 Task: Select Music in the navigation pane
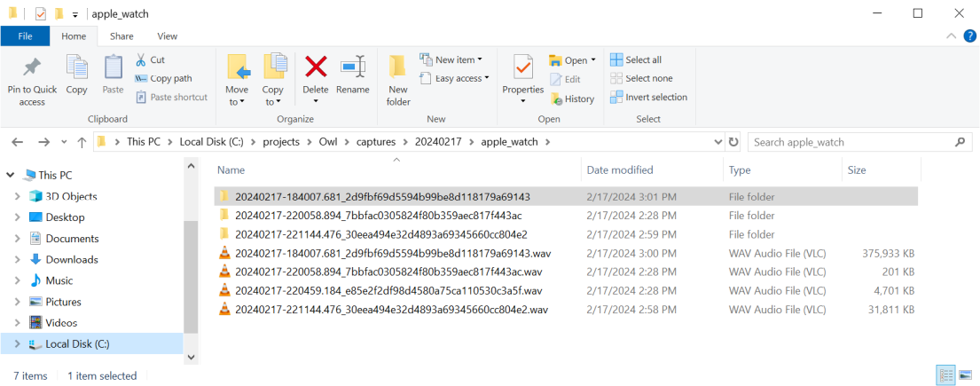pyautogui.click(x=59, y=281)
